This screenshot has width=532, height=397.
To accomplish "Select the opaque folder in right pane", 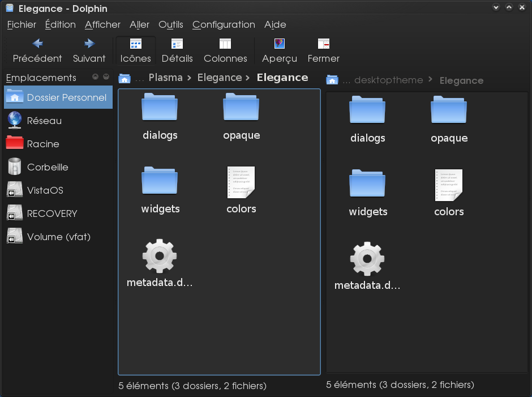I will (x=449, y=119).
